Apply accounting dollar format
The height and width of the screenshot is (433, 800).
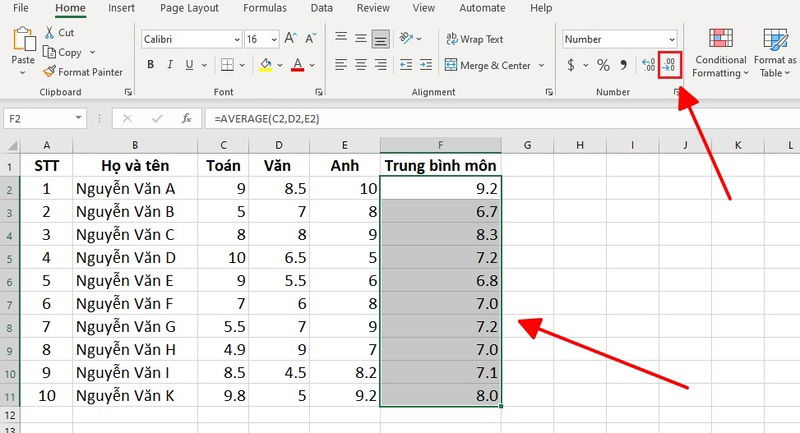click(571, 65)
